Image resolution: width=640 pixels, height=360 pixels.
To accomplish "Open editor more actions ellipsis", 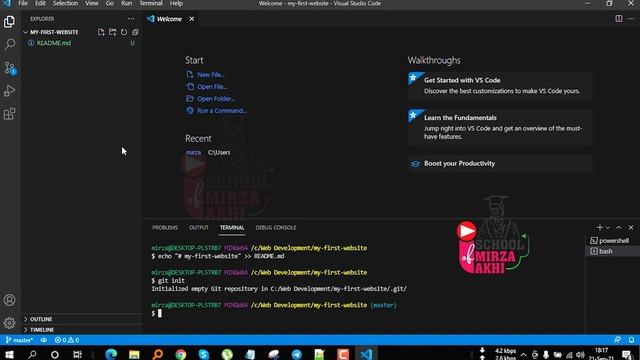I will pos(631,19).
